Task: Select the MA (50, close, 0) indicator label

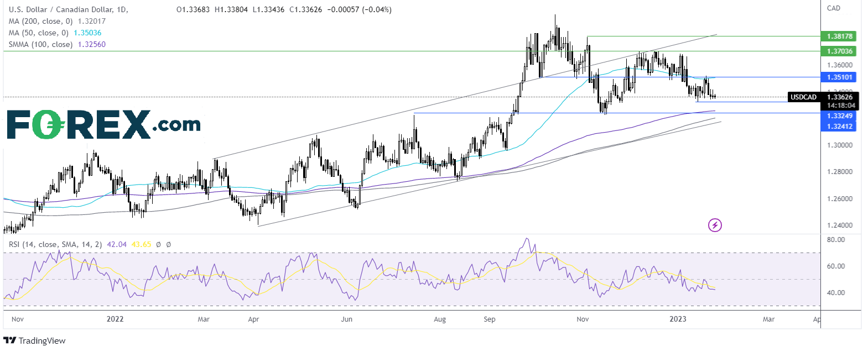Action: [39, 33]
